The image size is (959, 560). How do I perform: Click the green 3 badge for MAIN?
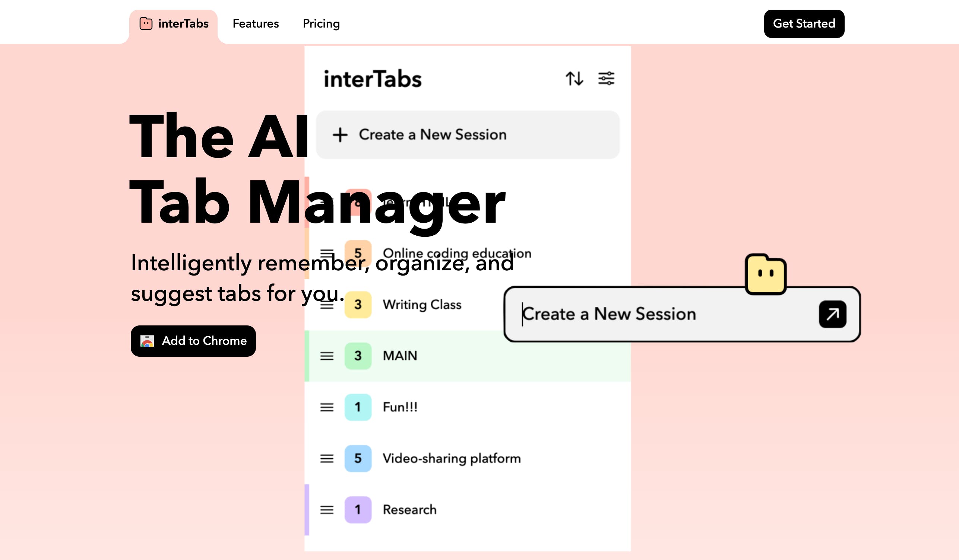[358, 356]
